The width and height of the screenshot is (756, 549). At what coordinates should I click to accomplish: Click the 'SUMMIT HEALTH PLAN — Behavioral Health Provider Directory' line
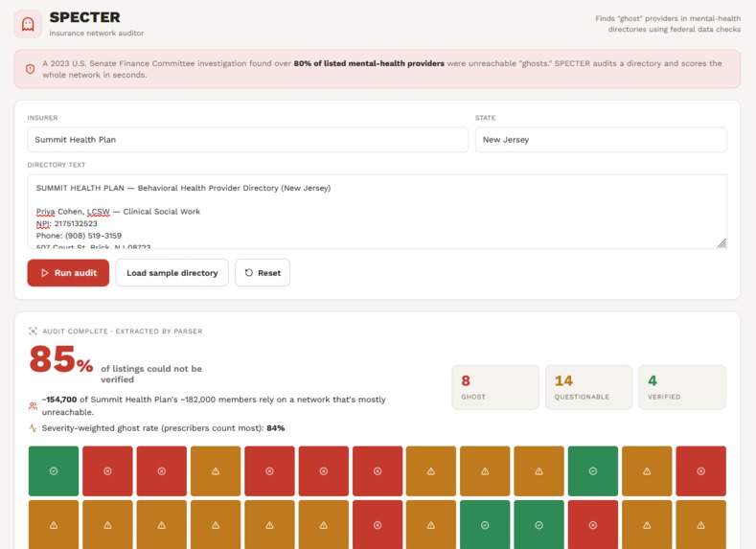click(183, 188)
